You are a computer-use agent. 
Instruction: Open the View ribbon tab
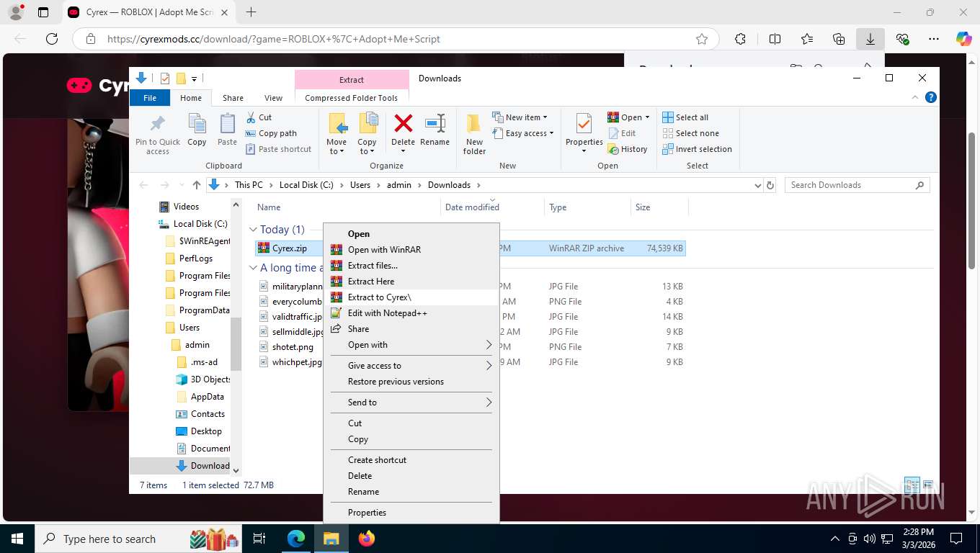[273, 98]
